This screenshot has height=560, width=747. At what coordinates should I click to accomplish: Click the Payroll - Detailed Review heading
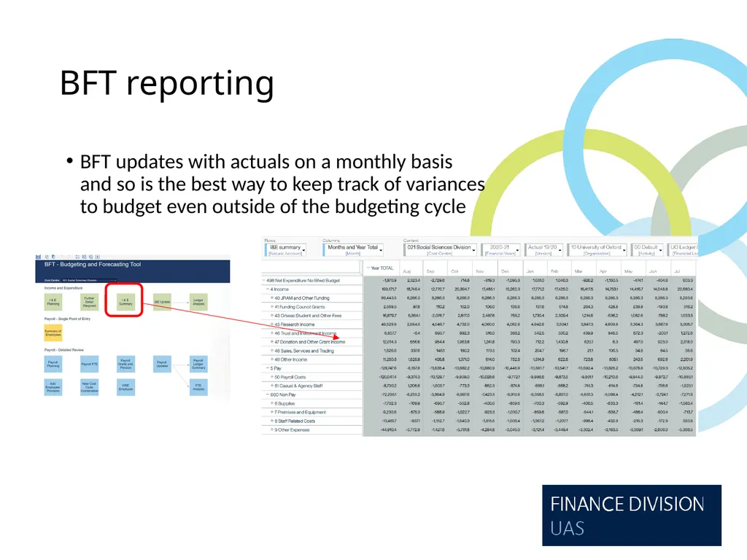64,350
